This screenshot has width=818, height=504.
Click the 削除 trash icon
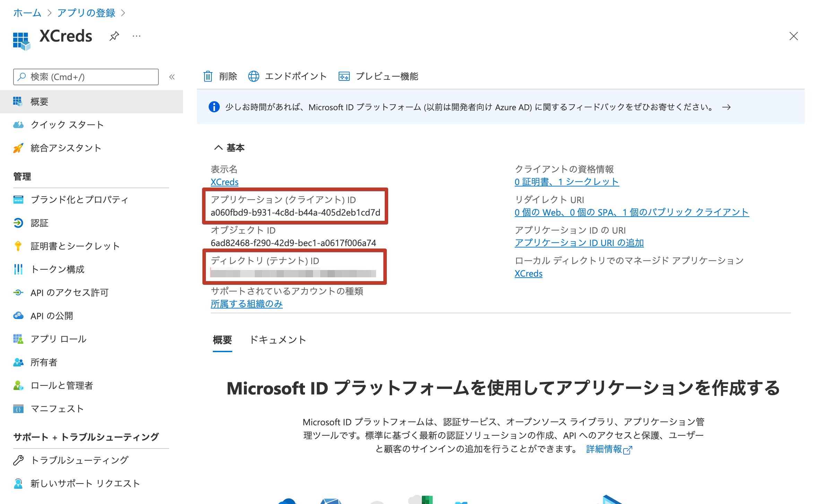[x=208, y=76]
